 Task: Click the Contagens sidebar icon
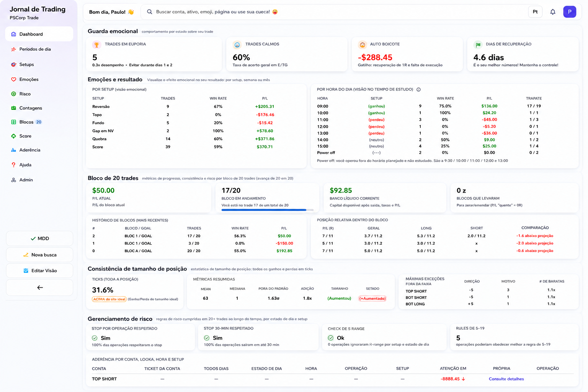(14, 108)
